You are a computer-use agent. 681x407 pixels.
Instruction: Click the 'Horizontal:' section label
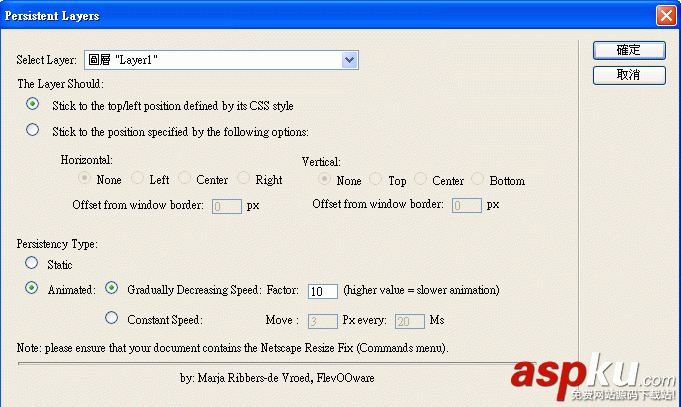coord(86,160)
